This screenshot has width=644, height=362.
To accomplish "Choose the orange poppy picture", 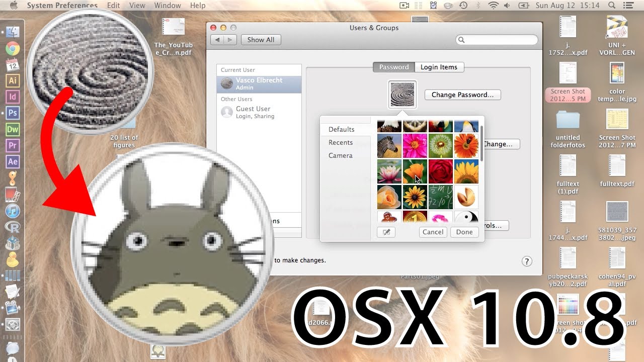I will (x=415, y=171).
